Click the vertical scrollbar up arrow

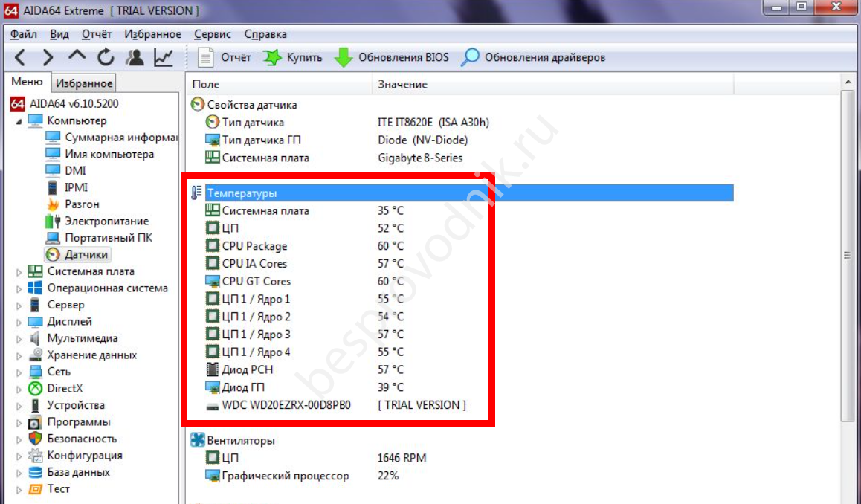point(848,80)
